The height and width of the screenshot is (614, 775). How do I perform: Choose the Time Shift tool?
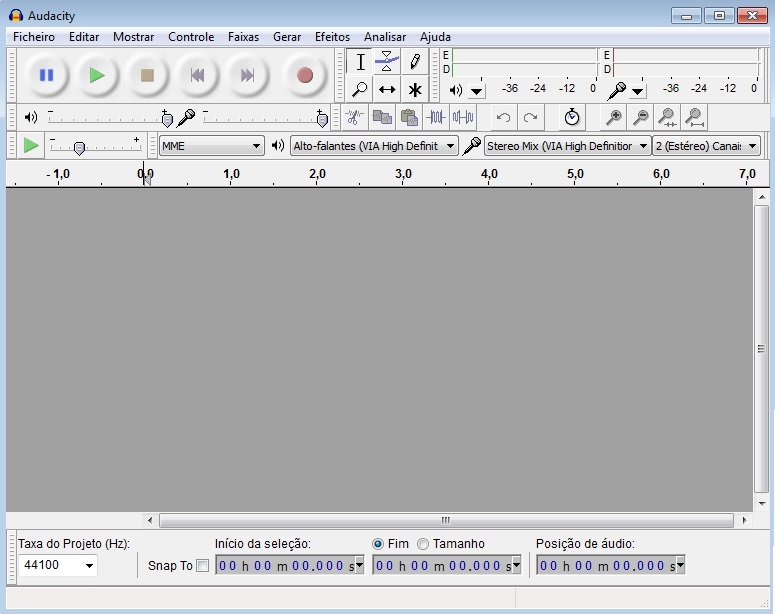tap(387, 89)
